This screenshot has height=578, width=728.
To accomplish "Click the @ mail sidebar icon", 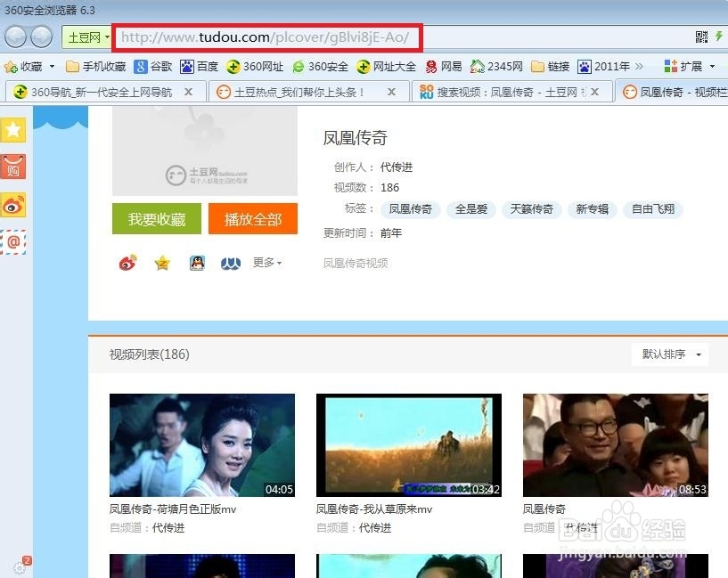I will coord(13,241).
